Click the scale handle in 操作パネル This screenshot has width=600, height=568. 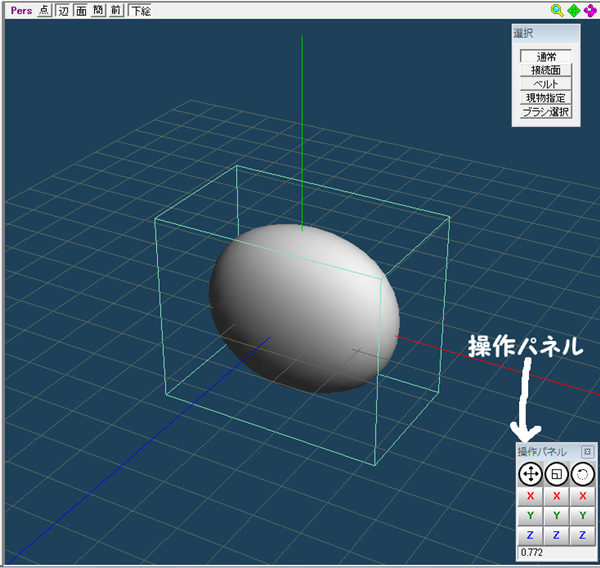(556, 474)
